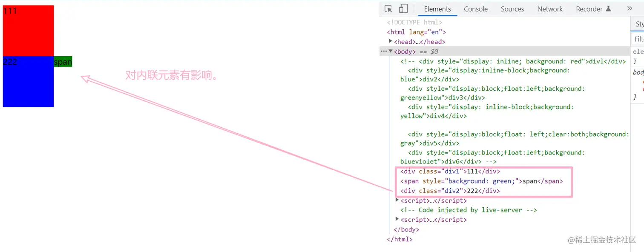Viewport: 644px width, 252px height.
Task: Switch to the Console tab
Action: point(476,9)
